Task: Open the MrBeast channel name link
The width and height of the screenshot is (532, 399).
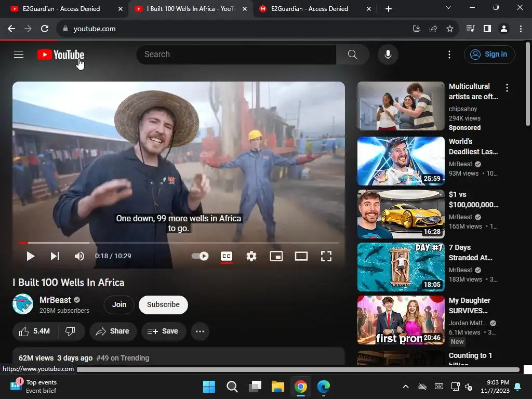Action: (55, 300)
